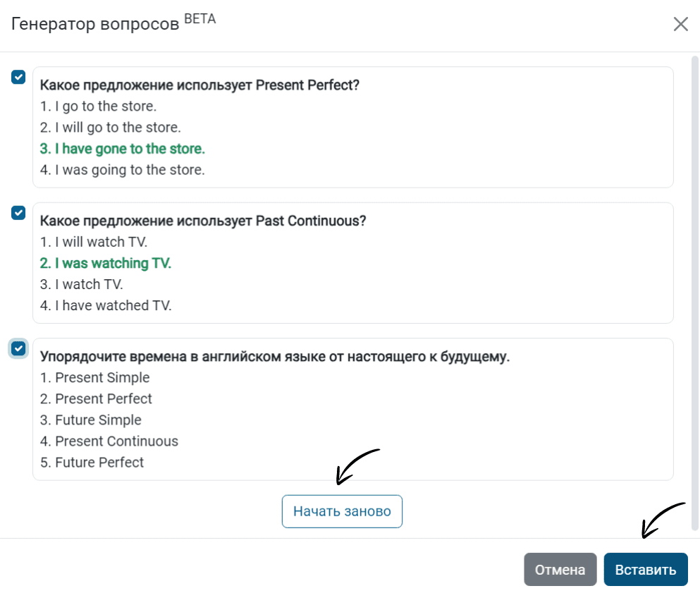Select answer "I have gone to the store."
This screenshot has height=598, width=700.
coord(123,149)
